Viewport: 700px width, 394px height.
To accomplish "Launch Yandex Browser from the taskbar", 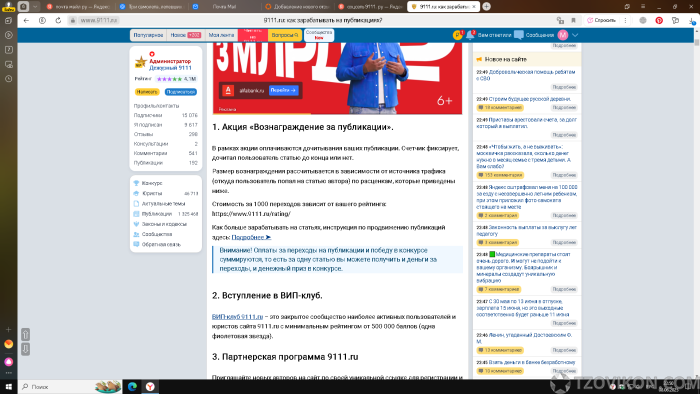I will tap(150, 386).
